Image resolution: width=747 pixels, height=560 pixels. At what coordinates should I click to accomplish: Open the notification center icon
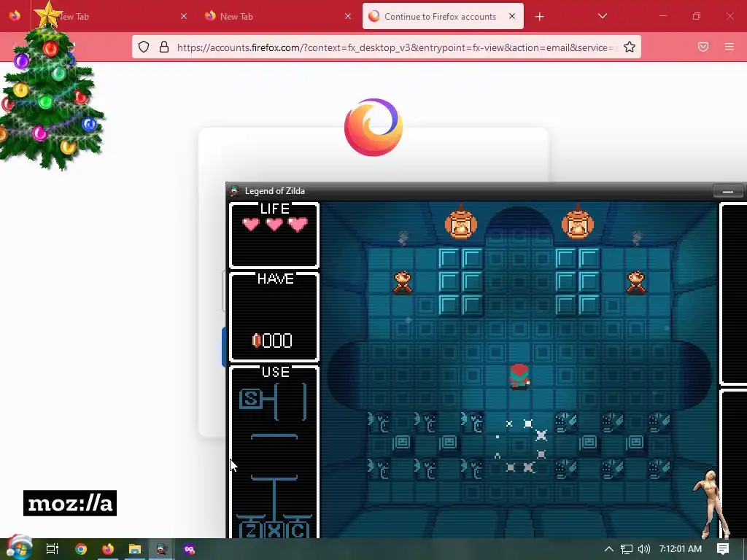tap(723, 549)
